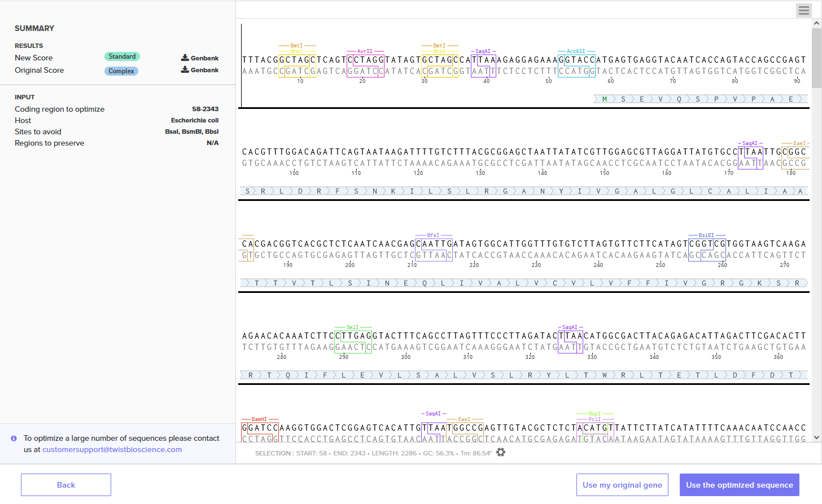Click the MfeI restriction site annotation
Image resolution: width=822 pixels, height=504 pixels.
433,235
